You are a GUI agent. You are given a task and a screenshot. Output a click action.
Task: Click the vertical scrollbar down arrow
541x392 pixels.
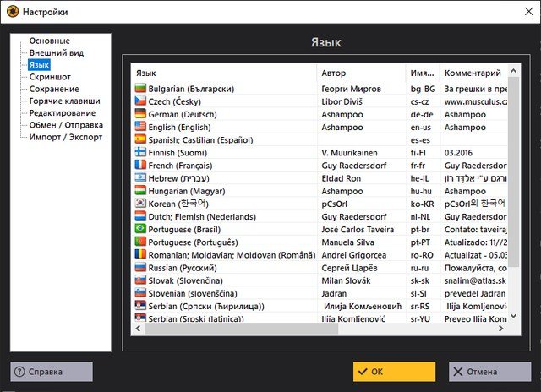pos(513,316)
